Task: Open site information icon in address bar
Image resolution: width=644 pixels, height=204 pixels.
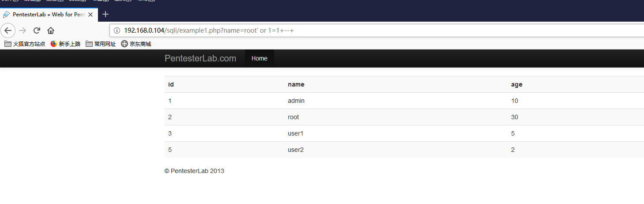Action: [117, 30]
